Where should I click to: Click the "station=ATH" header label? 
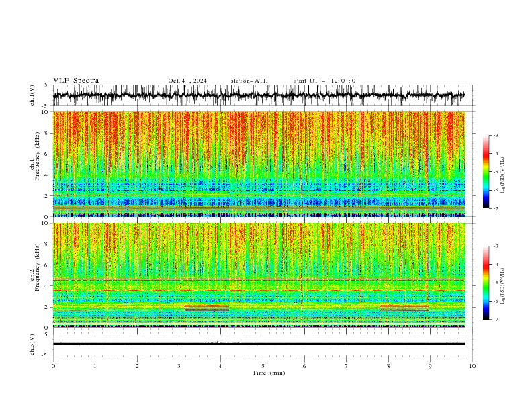click(x=249, y=81)
